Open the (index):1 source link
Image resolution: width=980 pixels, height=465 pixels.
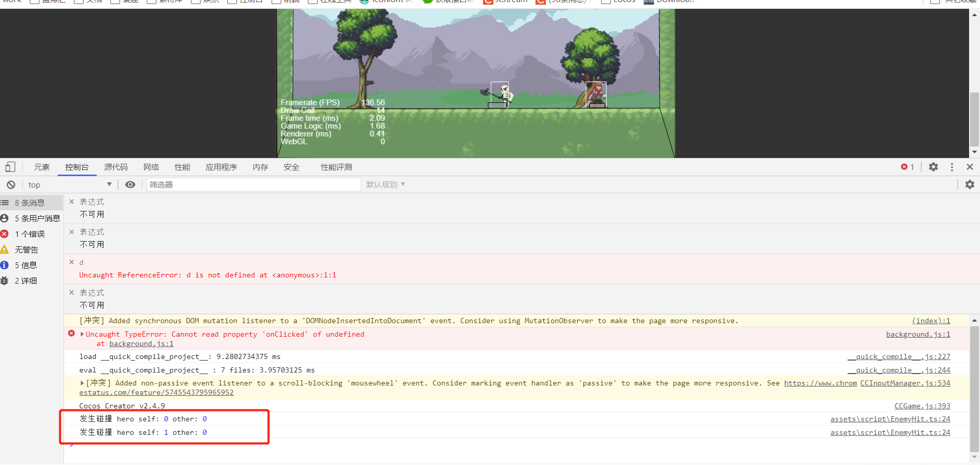coord(931,321)
